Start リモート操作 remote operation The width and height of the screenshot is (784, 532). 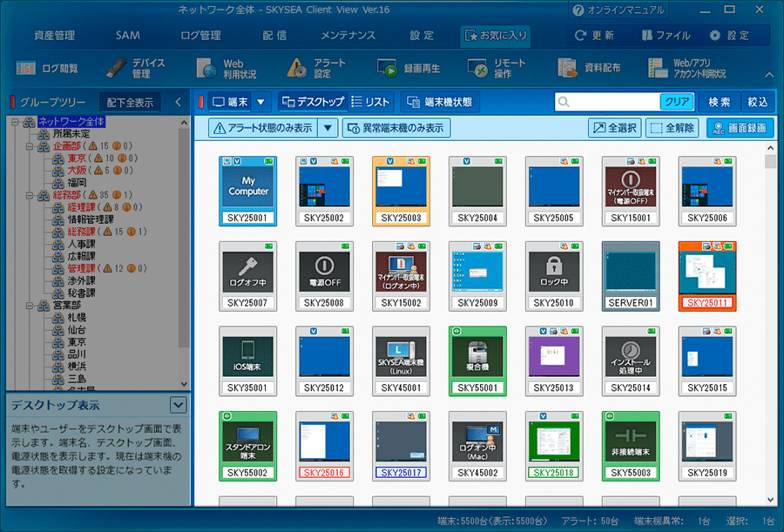coord(496,69)
